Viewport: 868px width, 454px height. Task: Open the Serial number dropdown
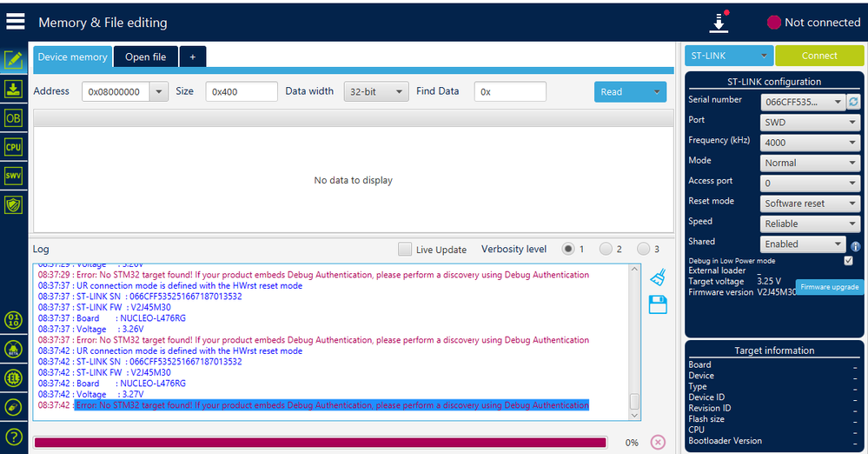[x=803, y=102]
